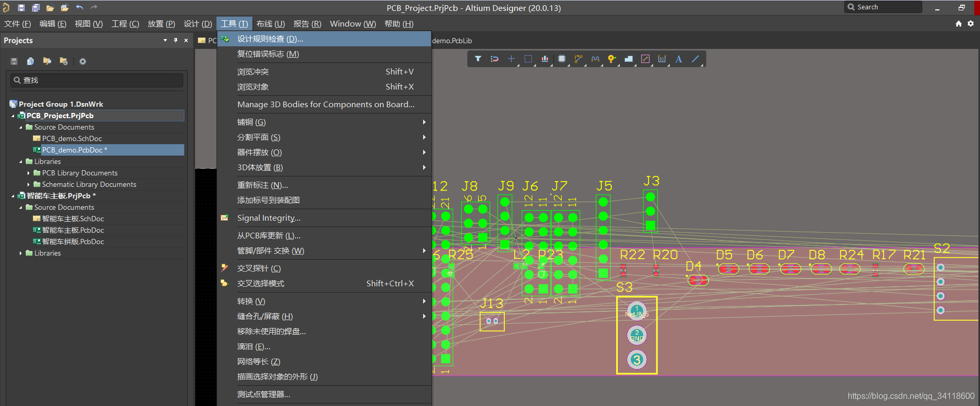This screenshot has width=980, height=406.
Task: Open Projects panel settings gear
Action: tap(82, 61)
